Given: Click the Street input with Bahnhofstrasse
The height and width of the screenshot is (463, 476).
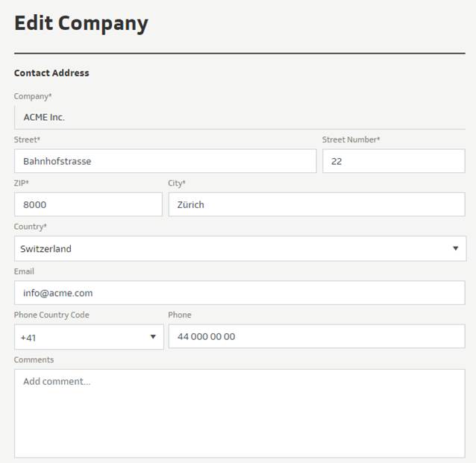Looking at the screenshot, I should point(165,161).
